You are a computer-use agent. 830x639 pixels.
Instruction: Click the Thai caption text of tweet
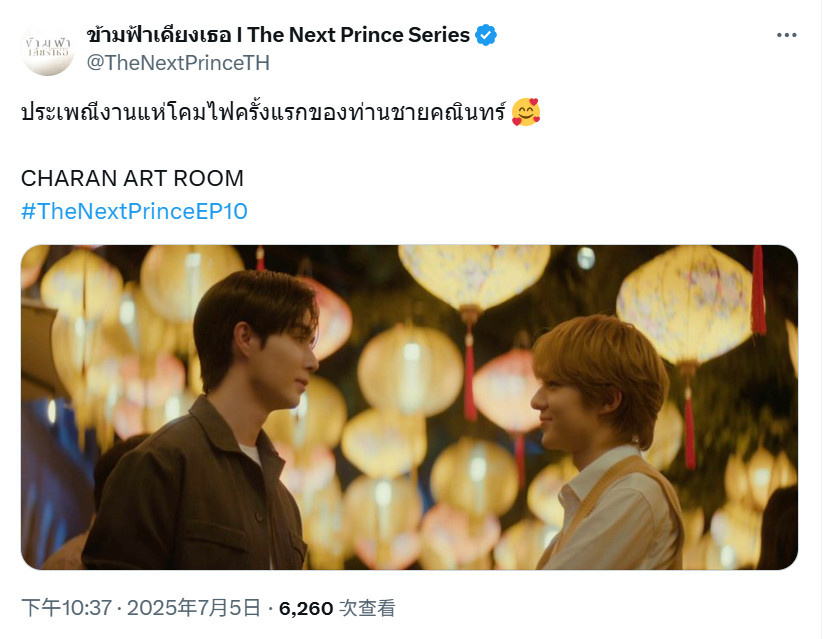[x=263, y=112]
